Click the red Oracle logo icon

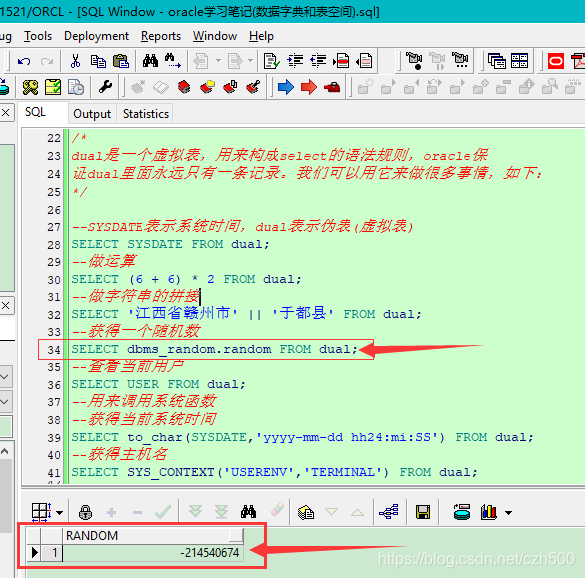556,61
